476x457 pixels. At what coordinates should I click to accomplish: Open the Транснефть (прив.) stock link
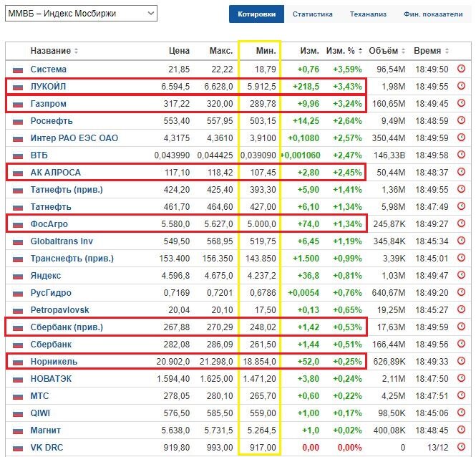pos(72,259)
